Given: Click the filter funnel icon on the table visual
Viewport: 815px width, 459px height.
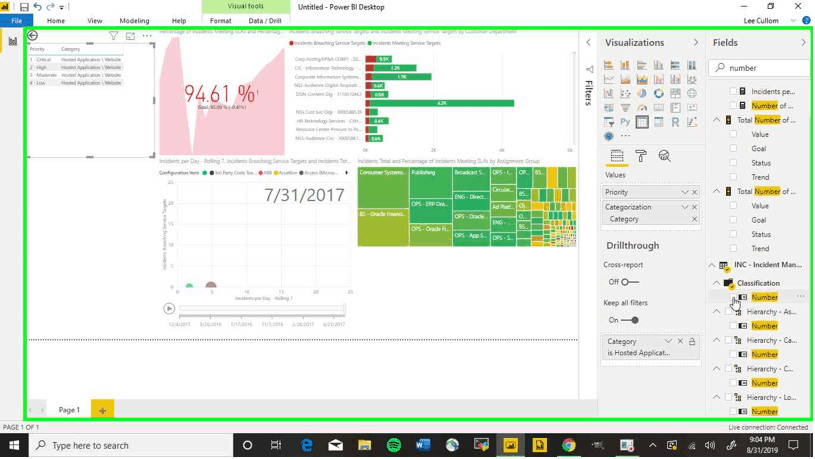Looking at the screenshot, I should [x=114, y=36].
